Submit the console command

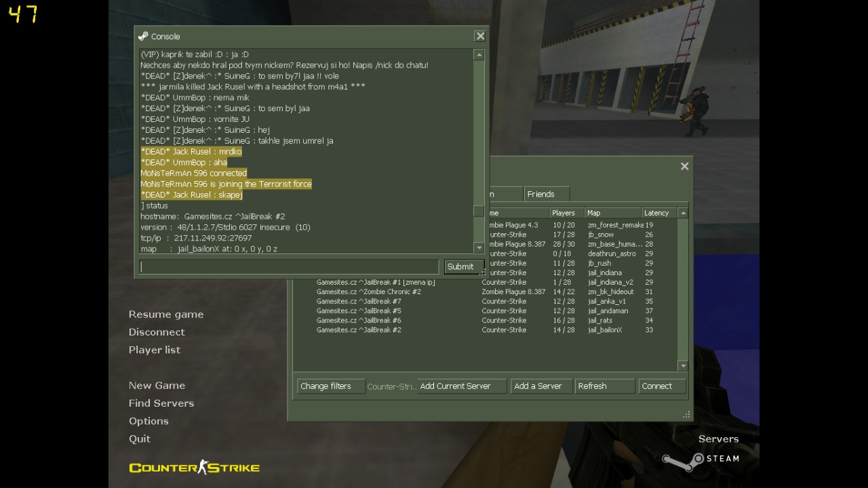point(463,266)
